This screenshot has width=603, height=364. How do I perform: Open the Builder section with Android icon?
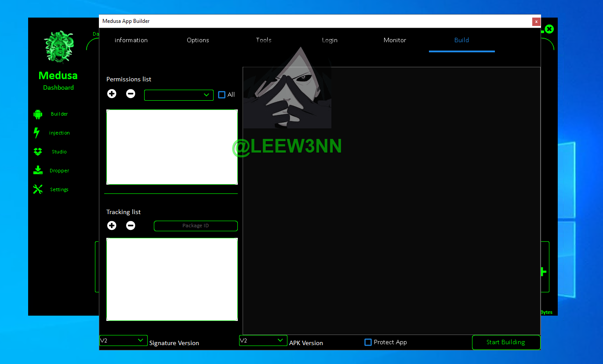coord(38,114)
